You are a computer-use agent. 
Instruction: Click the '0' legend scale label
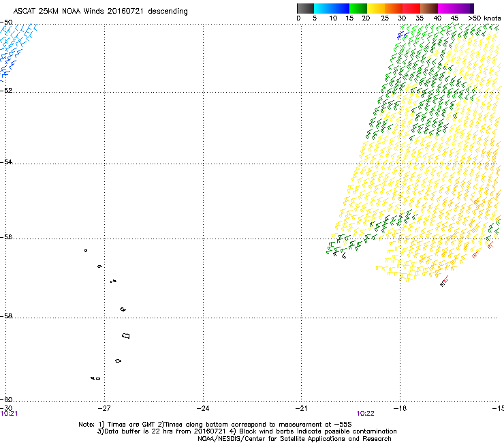click(x=298, y=18)
